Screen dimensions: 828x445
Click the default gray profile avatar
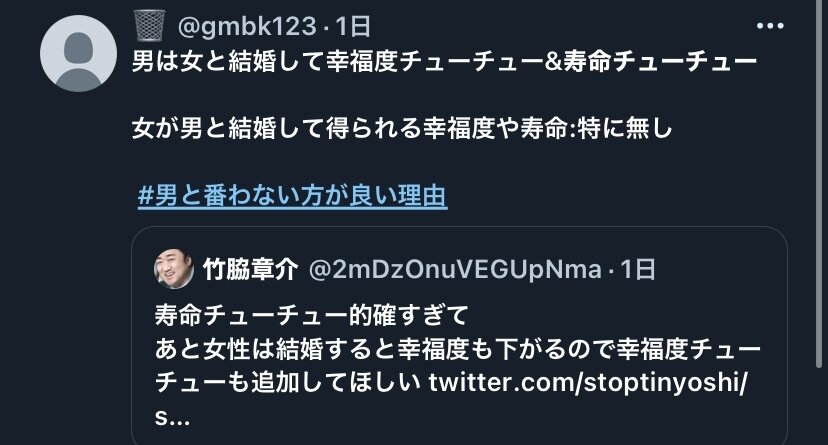click(78, 54)
